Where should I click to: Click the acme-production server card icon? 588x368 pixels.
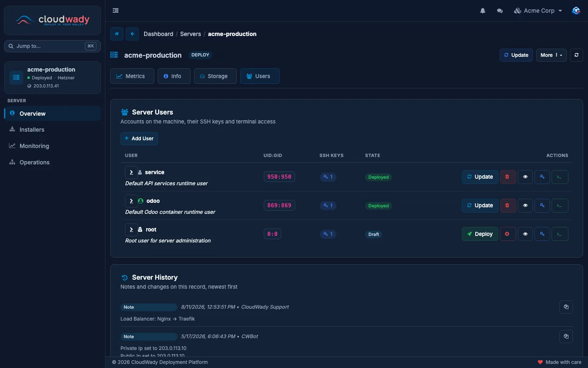[16, 77]
